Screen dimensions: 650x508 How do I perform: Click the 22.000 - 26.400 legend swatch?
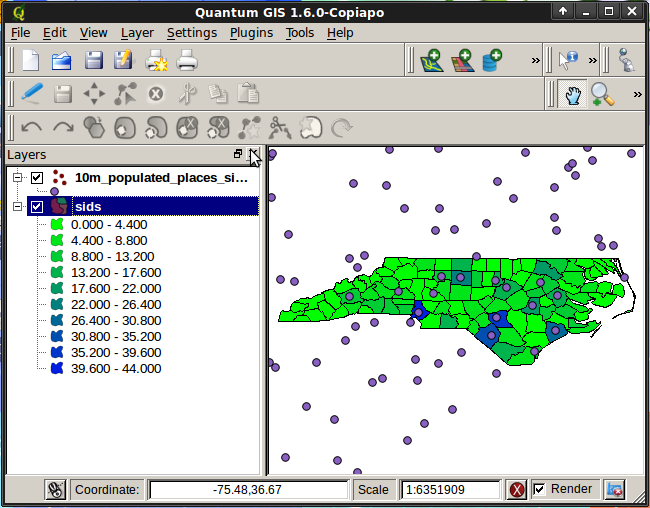pos(57,304)
